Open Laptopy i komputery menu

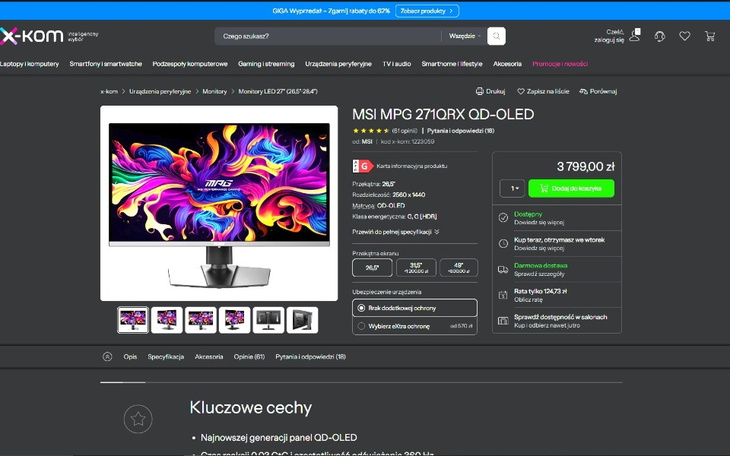click(29, 64)
